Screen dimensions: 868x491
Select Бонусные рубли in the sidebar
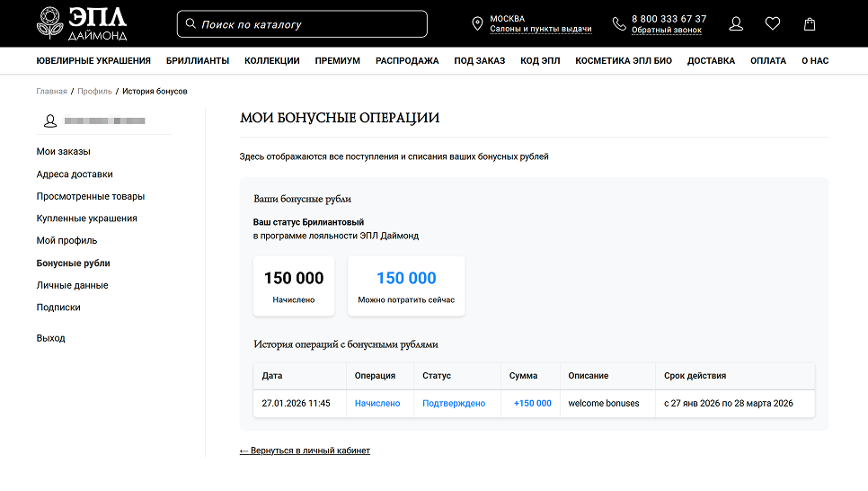pos(73,263)
